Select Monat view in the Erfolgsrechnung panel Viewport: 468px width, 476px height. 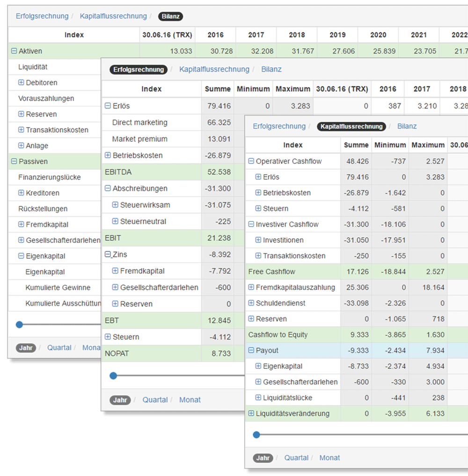(x=190, y=400)
